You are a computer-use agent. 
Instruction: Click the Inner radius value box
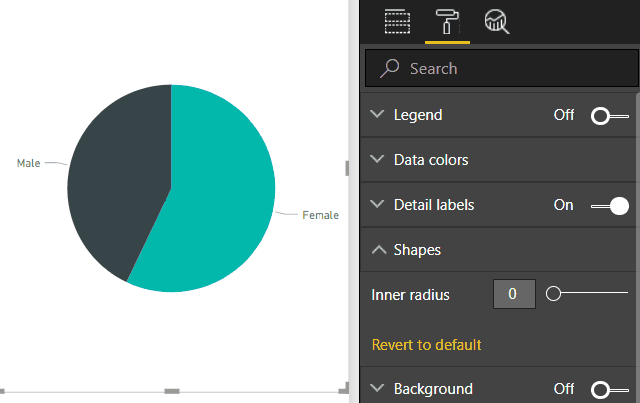tap(514, 294)
